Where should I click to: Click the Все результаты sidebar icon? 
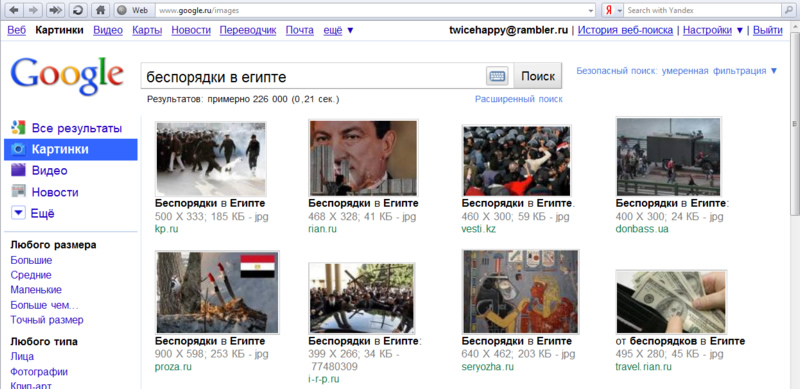18,128
